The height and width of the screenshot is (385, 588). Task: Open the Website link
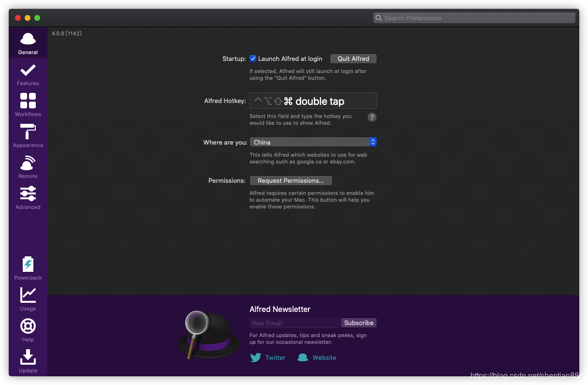[324, 358]
